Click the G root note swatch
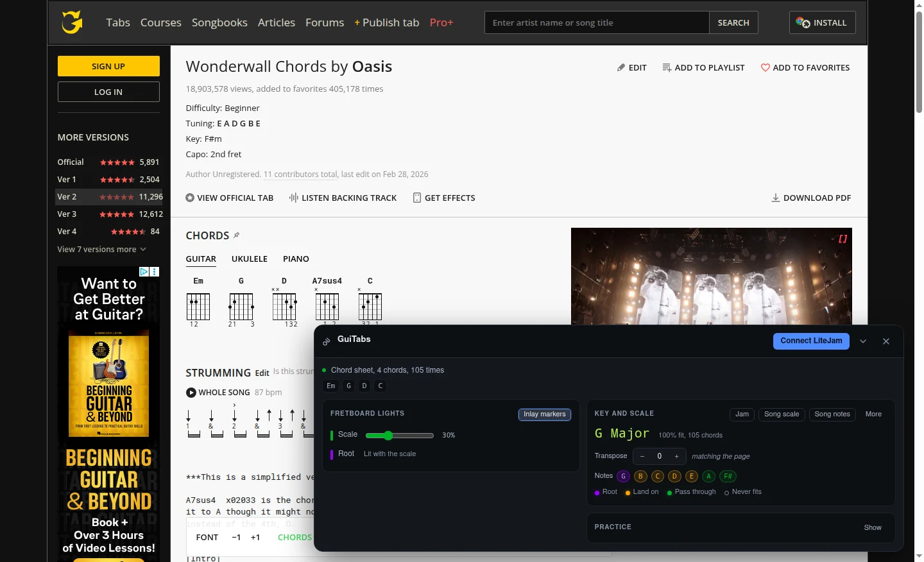This screenshot has height=562, width=924. tap(623, 476)
